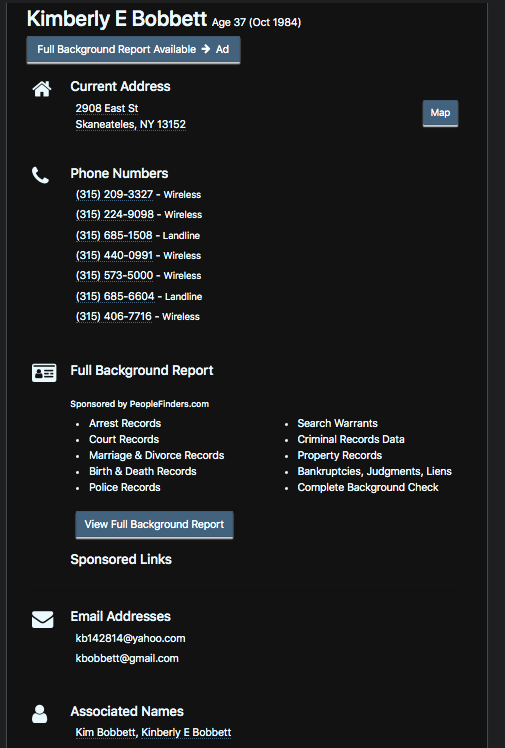Click Bankruptcies, Judgments, Liens item
Image resolution: width=505 pixels, height=748 pixels.
point(374,471)
